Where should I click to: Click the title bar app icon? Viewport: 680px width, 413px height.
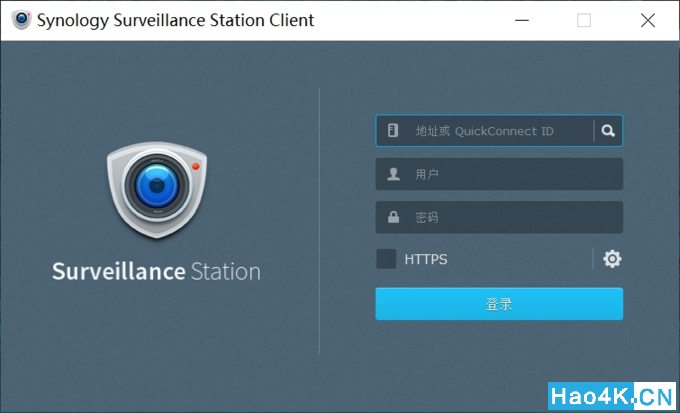click(x=21, y=20)
